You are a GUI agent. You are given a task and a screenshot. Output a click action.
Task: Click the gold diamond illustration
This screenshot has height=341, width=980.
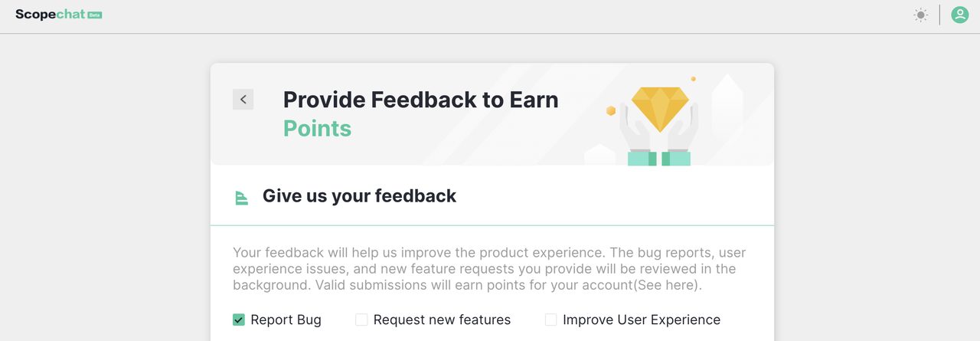(659, 107)
